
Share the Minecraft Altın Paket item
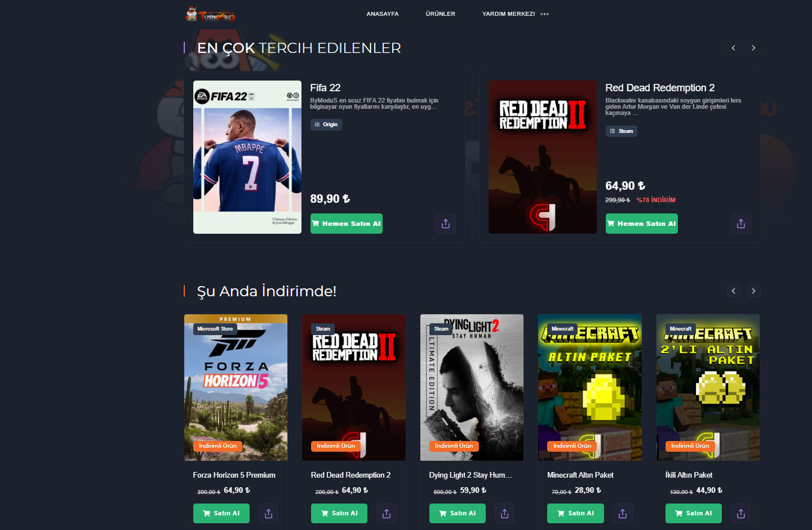click(x=623, y=514)
